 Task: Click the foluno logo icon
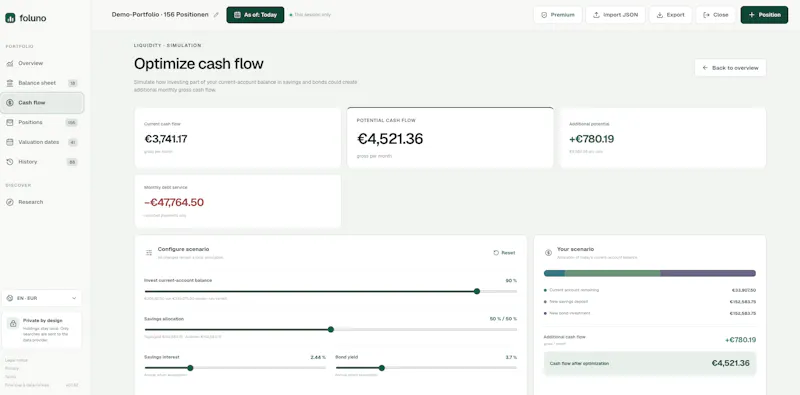(10, 18)
